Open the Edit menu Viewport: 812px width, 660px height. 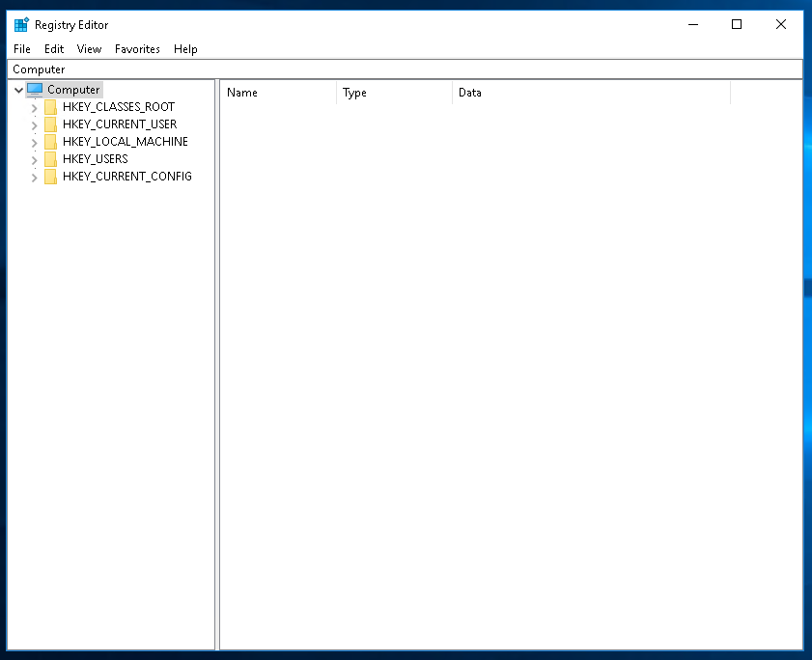coord(54,48)
